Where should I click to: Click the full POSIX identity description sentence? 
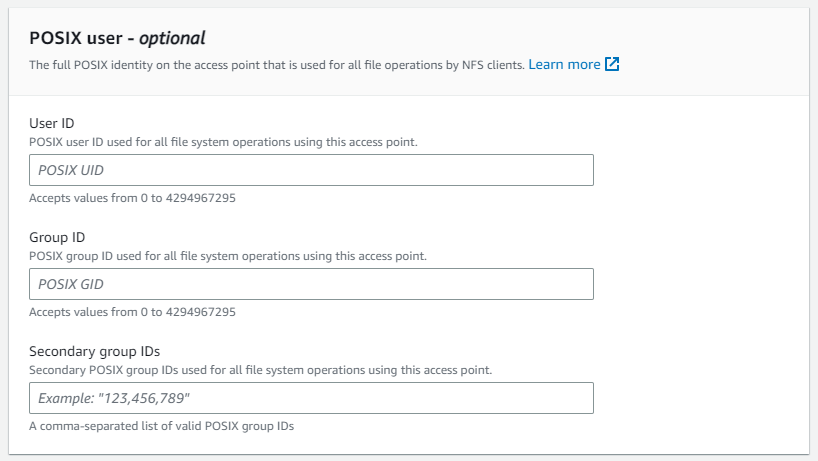[276, 65]
